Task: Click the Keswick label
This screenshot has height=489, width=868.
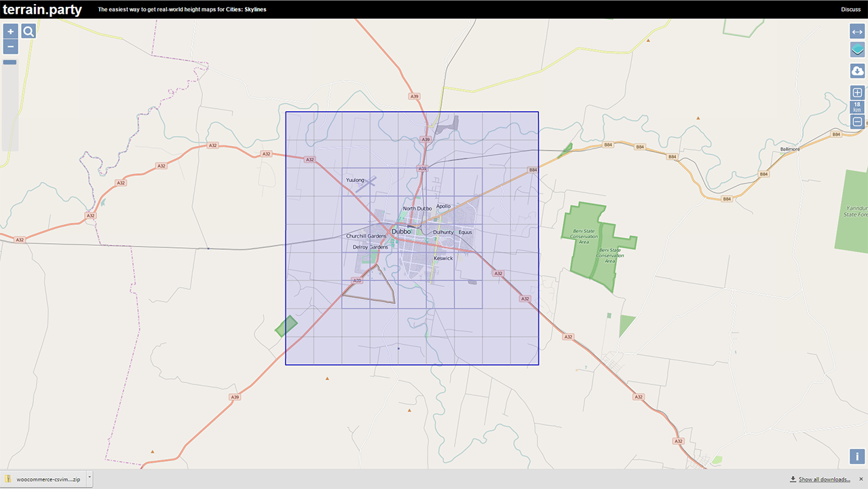Action: pos(443,258)
